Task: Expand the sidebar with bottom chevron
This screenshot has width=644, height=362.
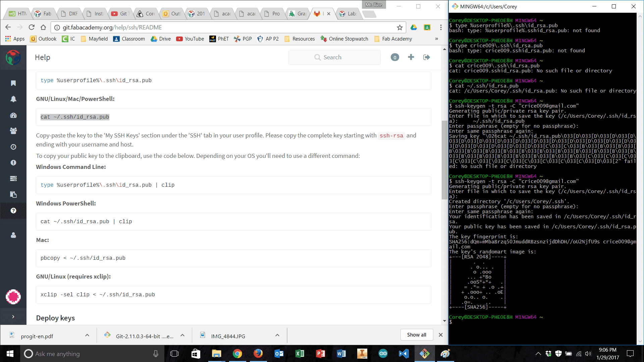Action: click(x=13, y=316)
